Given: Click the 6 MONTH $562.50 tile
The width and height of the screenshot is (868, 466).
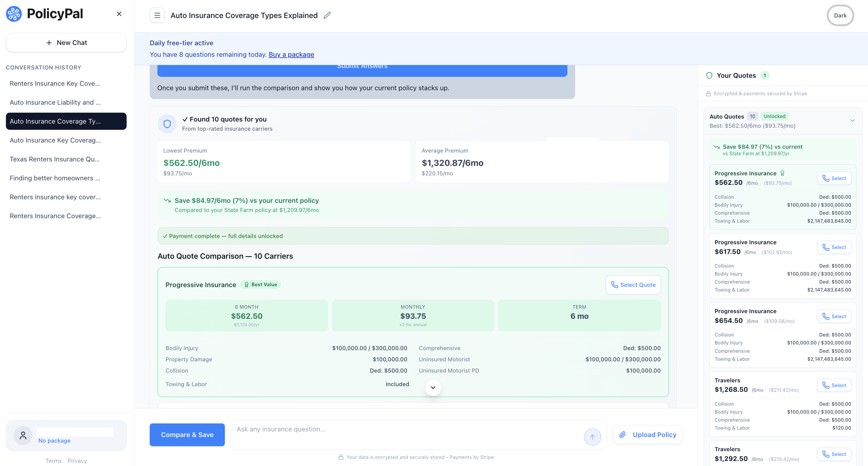Looking at the screenshot, I should tap(247, 316).
